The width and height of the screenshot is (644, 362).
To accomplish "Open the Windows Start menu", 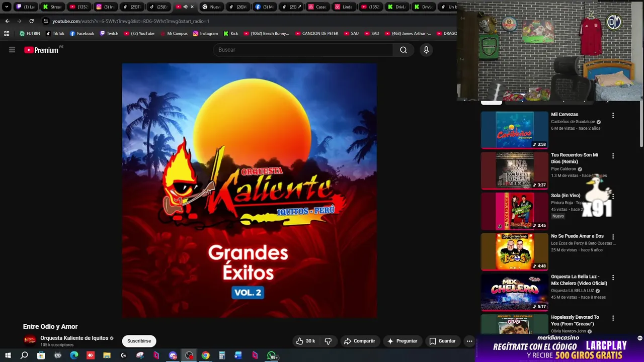I will [x=8, y=355].
